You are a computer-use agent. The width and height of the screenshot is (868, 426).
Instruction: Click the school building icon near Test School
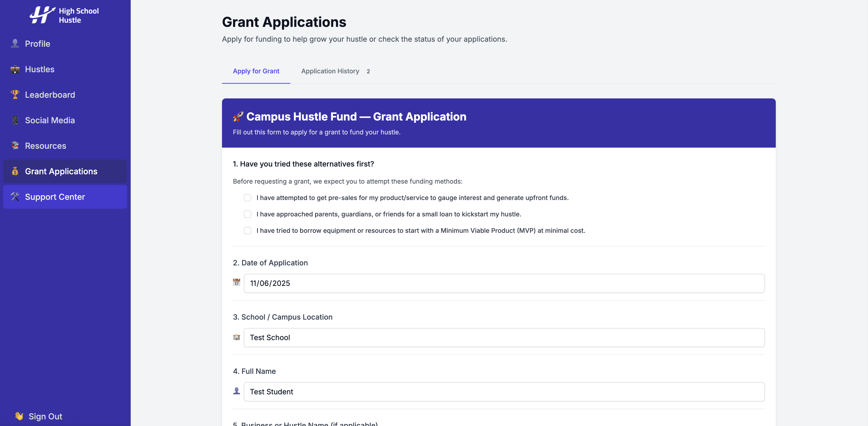237,337
